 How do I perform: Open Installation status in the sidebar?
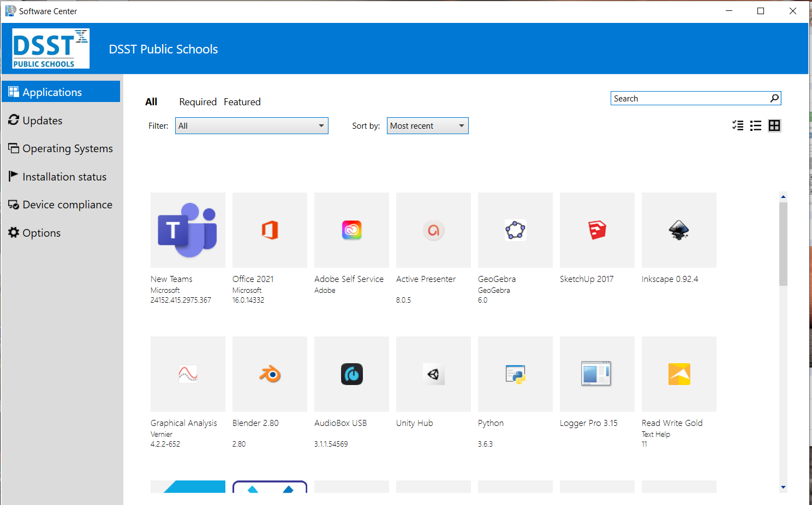[x=61, y=177]
